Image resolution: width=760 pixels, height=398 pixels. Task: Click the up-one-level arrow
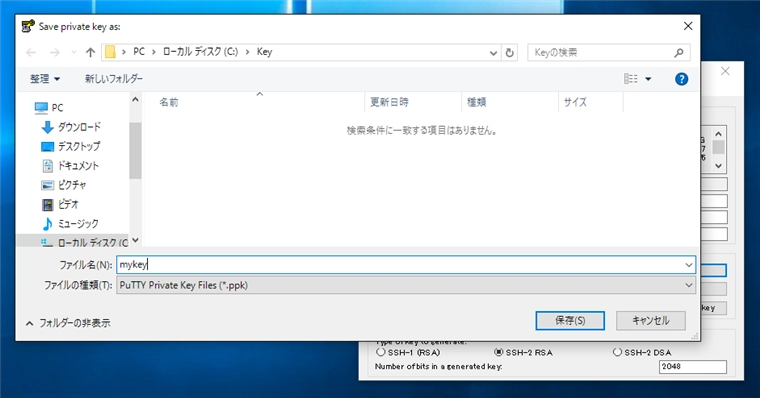coord(90,52)
